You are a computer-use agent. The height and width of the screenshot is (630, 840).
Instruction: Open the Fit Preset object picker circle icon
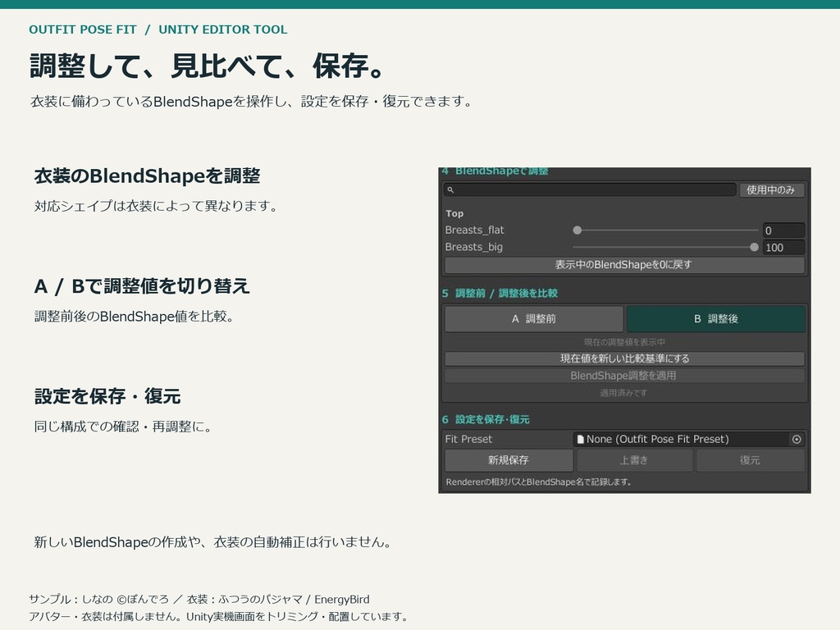pos(797,440)
